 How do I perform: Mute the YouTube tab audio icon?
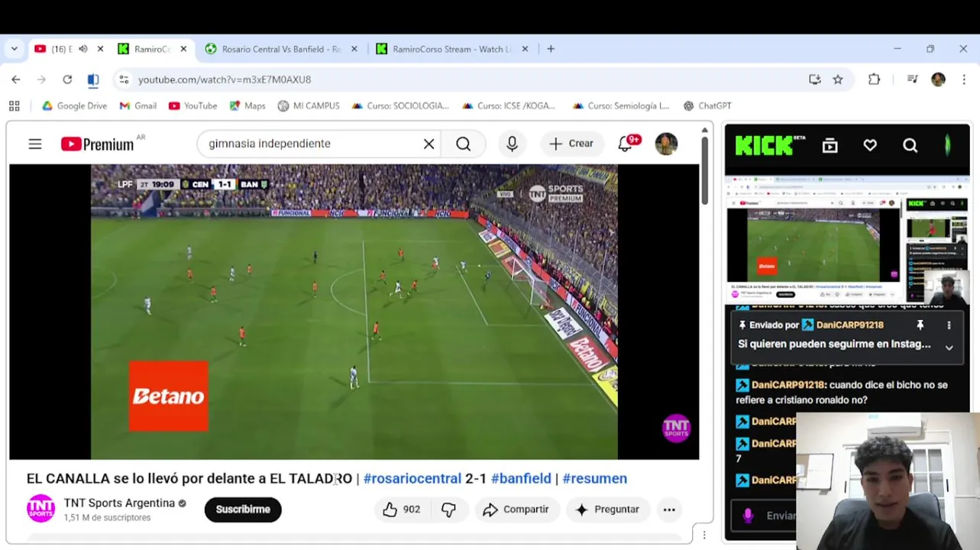click(x=83, y=49)
